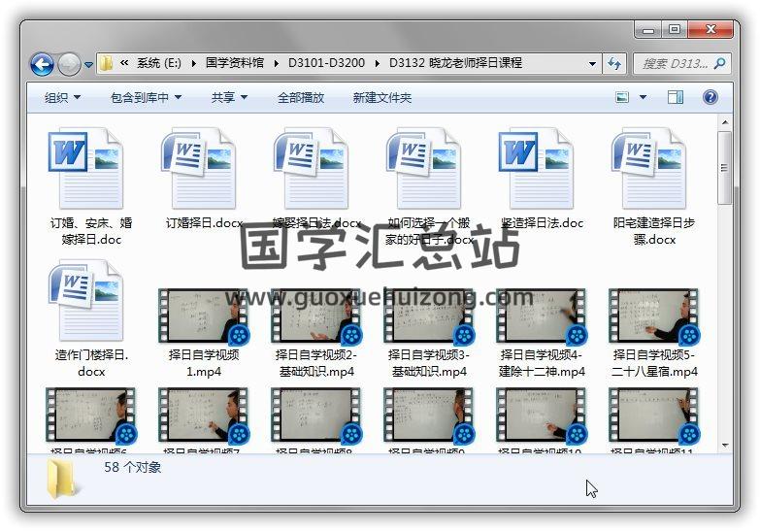Click the vertical scrollbar in file list
760x532 pixels.
(x=724, y=291)
